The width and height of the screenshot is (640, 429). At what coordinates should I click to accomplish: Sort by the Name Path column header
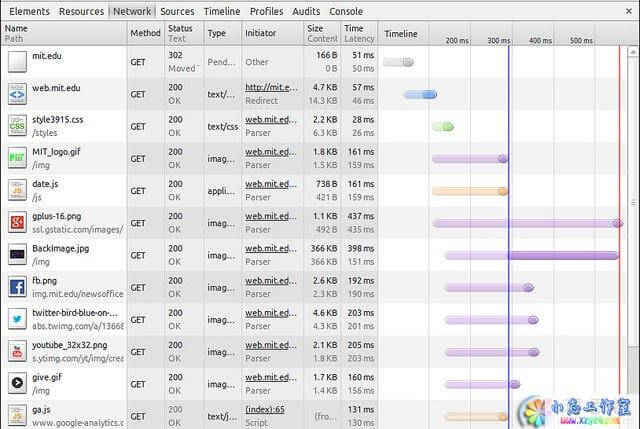point(64,33)
